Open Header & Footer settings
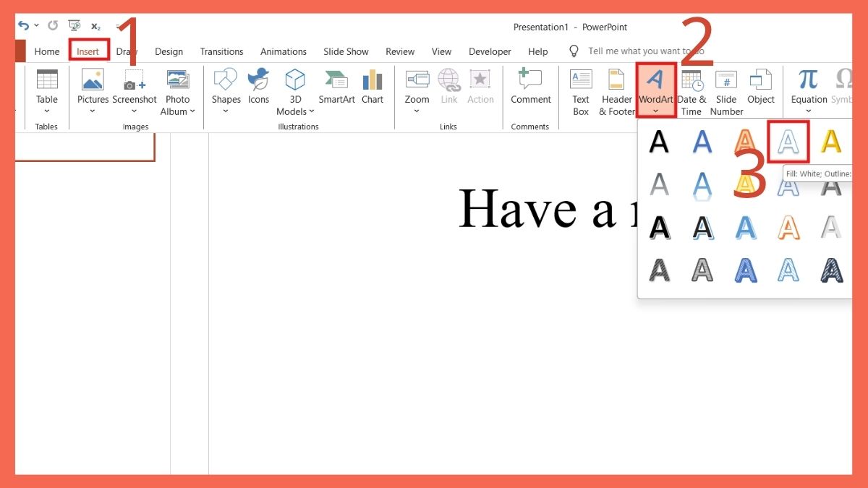Image resolution: width=868 pixels, height=488 pixels. (616, 90)
